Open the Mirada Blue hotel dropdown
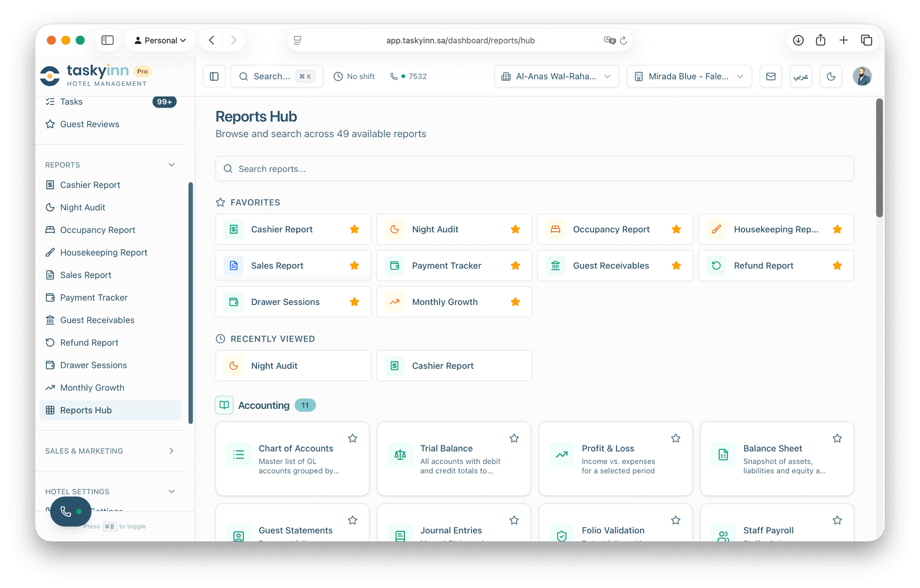Image resolution: width=920 pixels, height=588 pixels. [689, 77]
